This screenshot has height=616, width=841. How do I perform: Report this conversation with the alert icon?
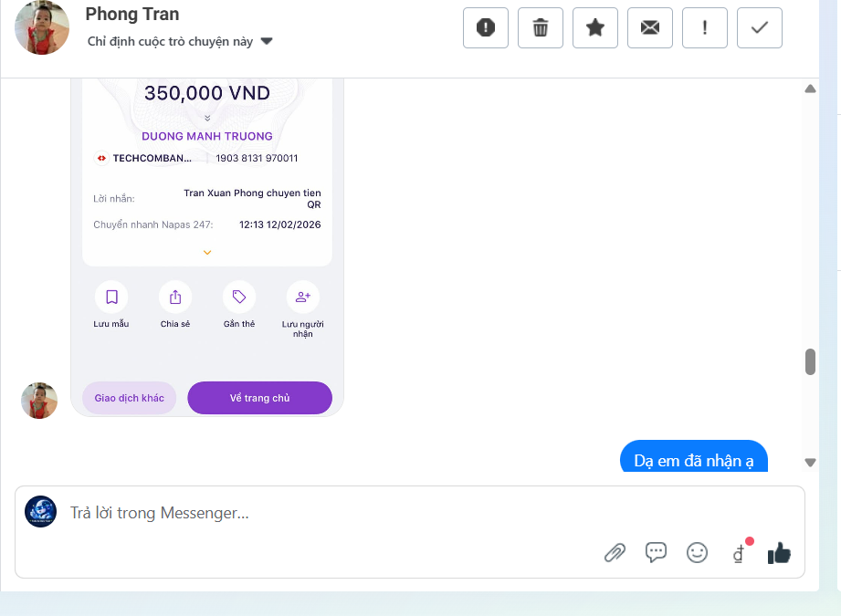(x=485, y=27)
